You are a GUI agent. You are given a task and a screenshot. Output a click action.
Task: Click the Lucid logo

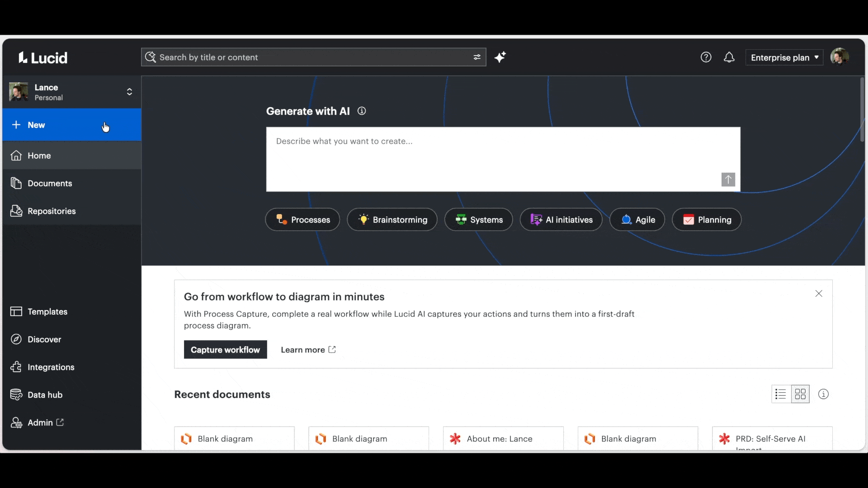click(x=43, y=57)
